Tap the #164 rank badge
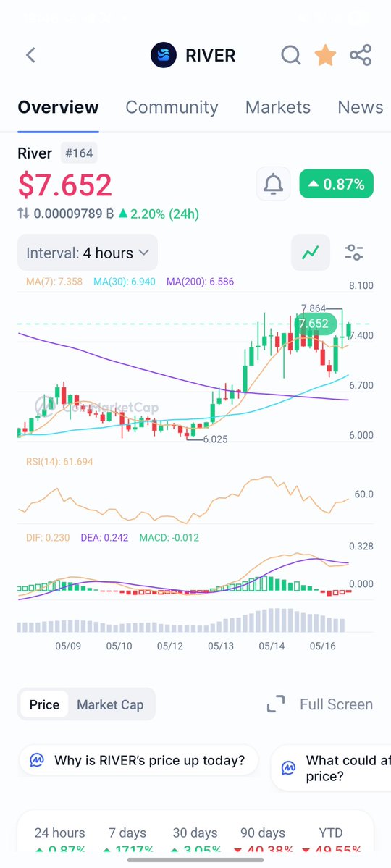The width and height of the screenshot is (391, 868). (x=79, y=153)
